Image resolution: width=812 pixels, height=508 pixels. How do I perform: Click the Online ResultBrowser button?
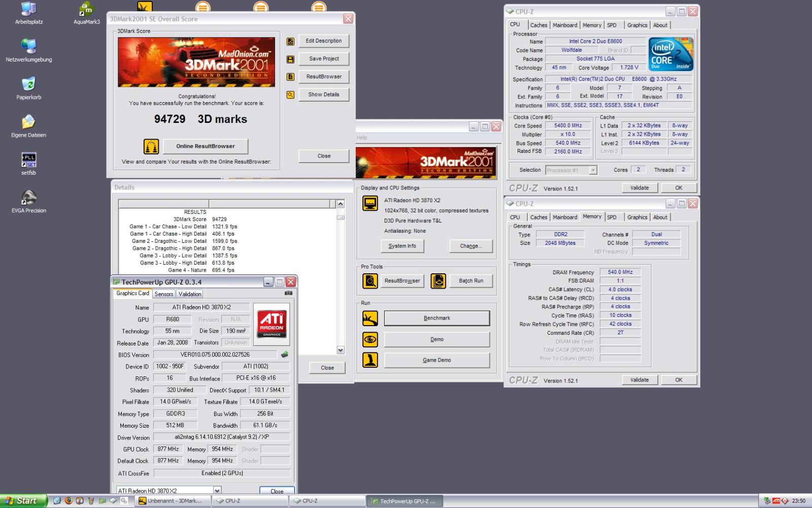(206, 146)
